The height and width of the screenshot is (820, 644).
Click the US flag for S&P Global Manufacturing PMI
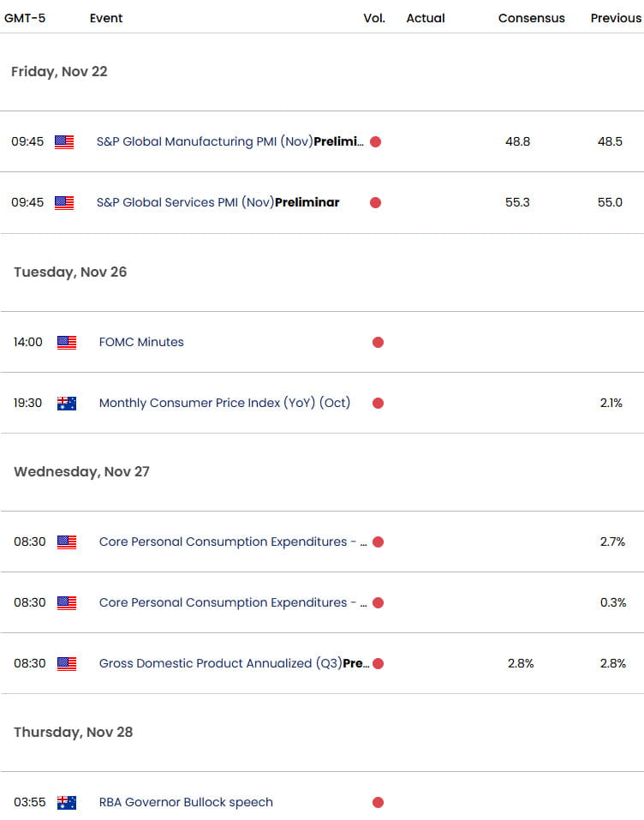click(66, 141)
